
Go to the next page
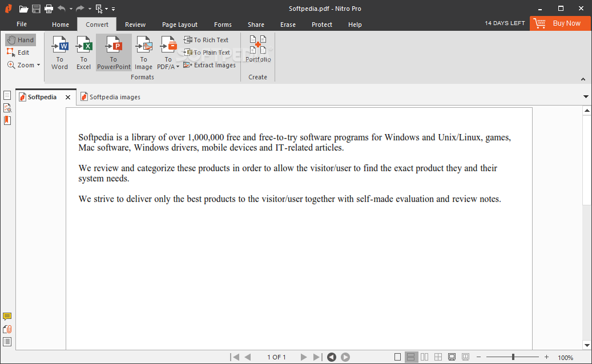[304, 357]
